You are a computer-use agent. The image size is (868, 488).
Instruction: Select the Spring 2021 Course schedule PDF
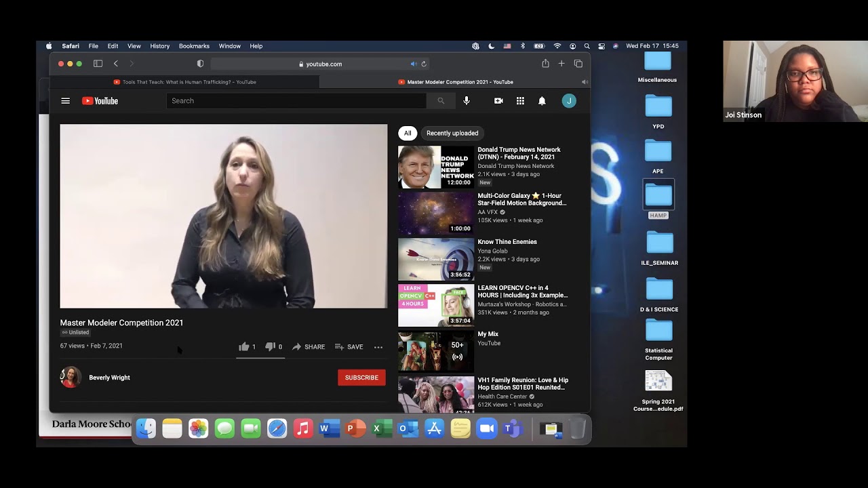pos(658,391)
